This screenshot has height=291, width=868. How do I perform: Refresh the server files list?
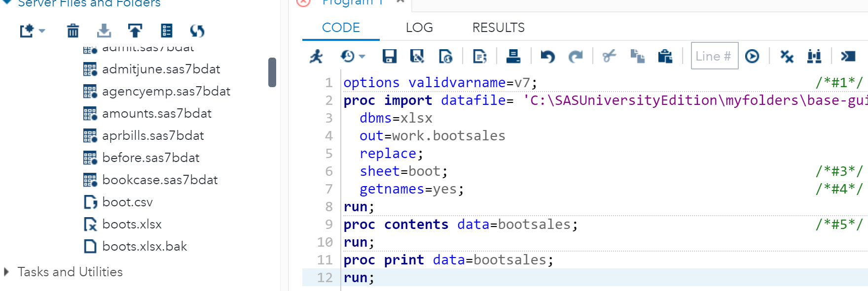point(197,31)
